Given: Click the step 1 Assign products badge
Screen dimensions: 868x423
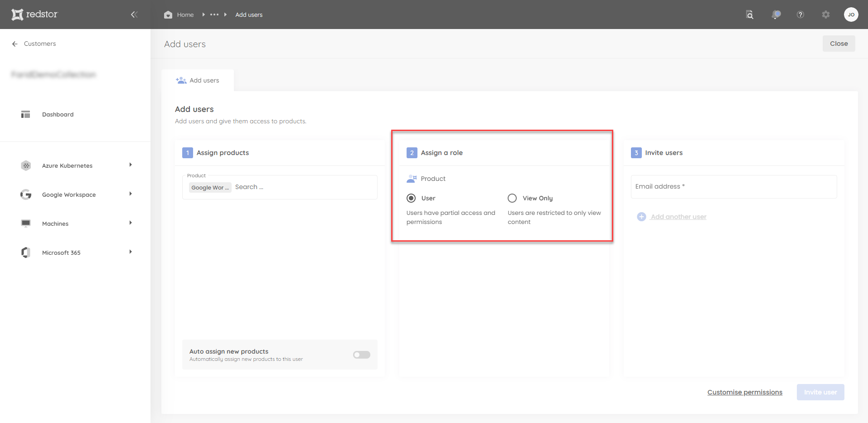Looking at the screenshot, I should pos(188,153).
